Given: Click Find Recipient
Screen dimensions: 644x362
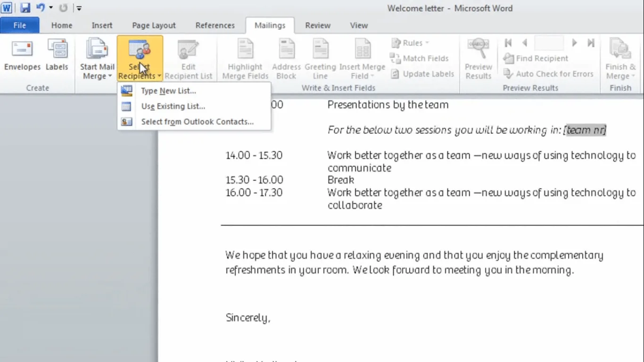Looking at the screenshot, I should click(x=536, y=58).
